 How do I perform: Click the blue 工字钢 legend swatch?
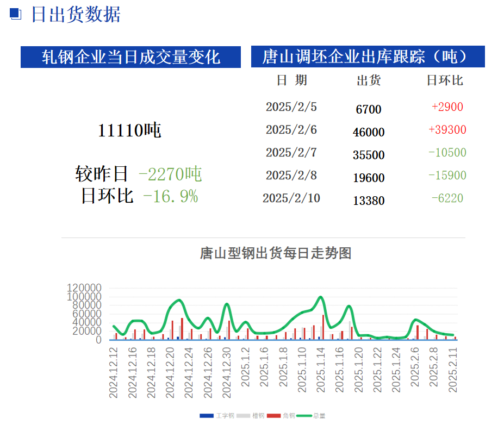(207, 416)
